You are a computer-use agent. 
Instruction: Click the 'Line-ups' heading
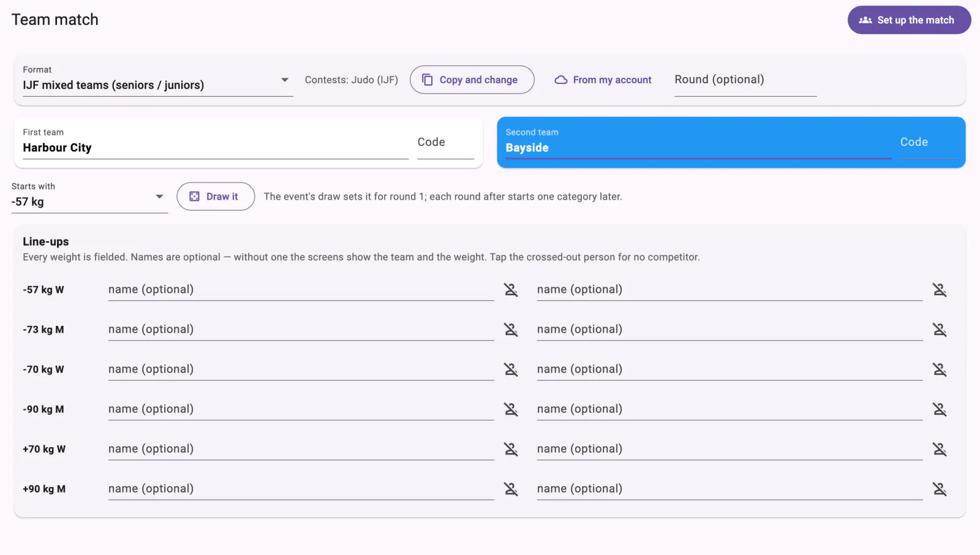(x=46, y=241)
